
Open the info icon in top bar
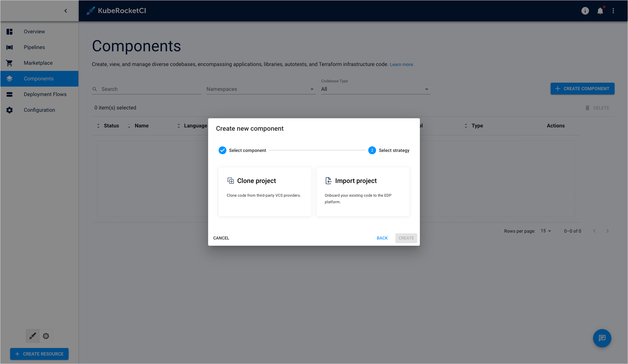coord(585,11)
